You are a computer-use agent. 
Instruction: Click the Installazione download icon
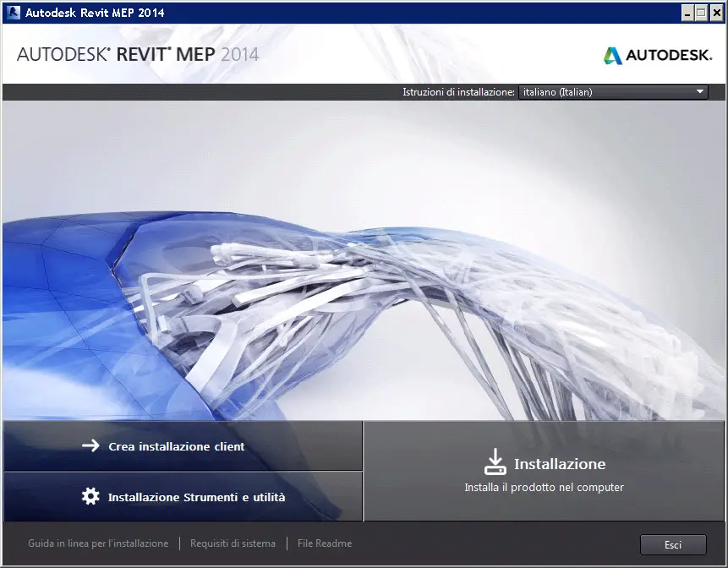[495, 461]
